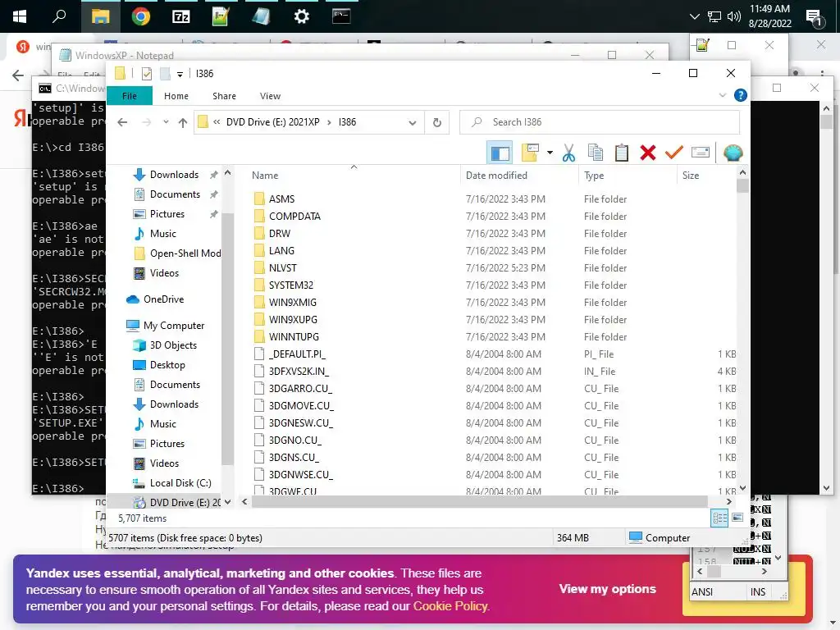Open 3D Objects in navigation pane
Screen dimensions: 840x630
tap(173, 345)
